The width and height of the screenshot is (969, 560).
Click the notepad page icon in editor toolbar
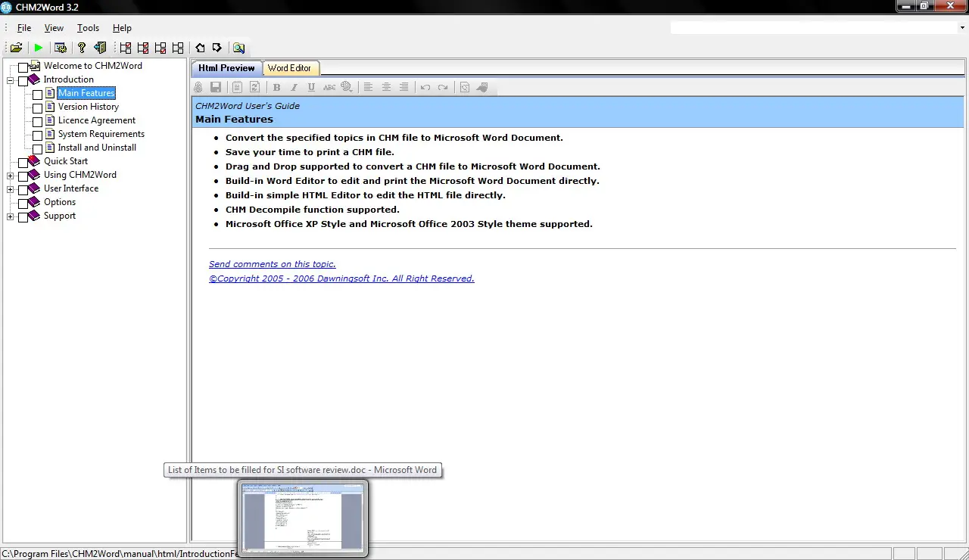click(x=238, y=87)
